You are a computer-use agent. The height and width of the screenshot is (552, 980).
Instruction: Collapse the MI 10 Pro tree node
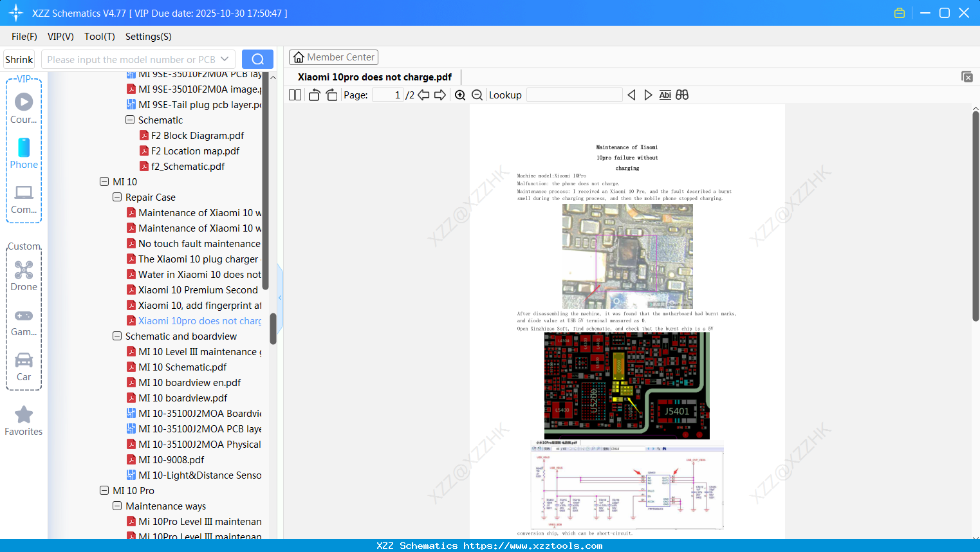click(104, 491)
